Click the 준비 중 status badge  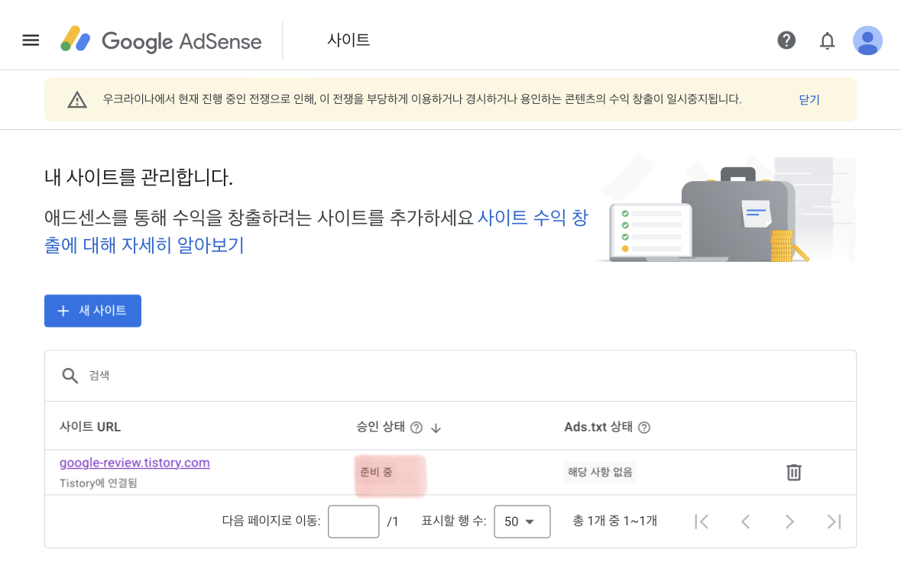[x=377, y=472]
